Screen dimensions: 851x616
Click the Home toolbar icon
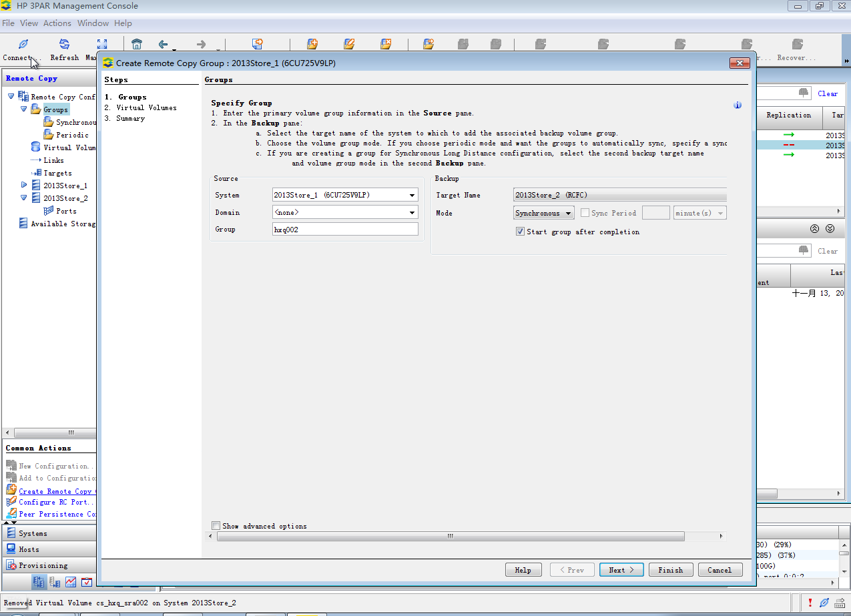click(137, 45)
